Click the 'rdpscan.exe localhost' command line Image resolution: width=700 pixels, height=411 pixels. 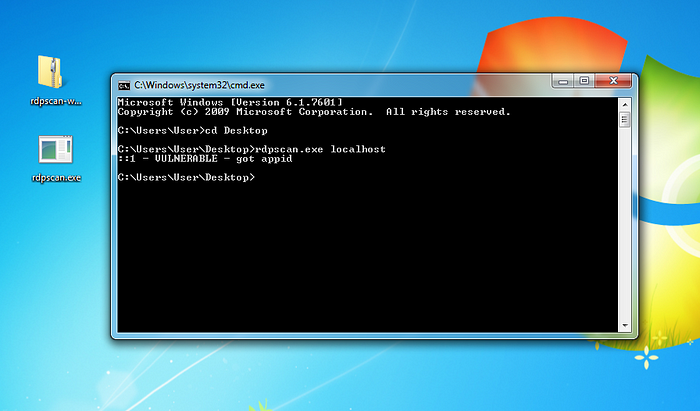coord(251,149)
